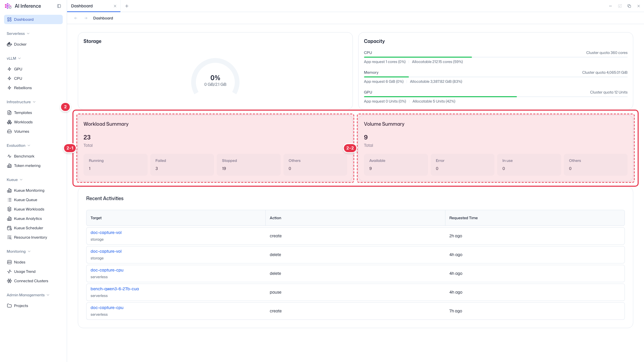Open Usage Trend menu item
Image resolution: width=644 pixels, height=362 pixels.
[x=33, y=271]
